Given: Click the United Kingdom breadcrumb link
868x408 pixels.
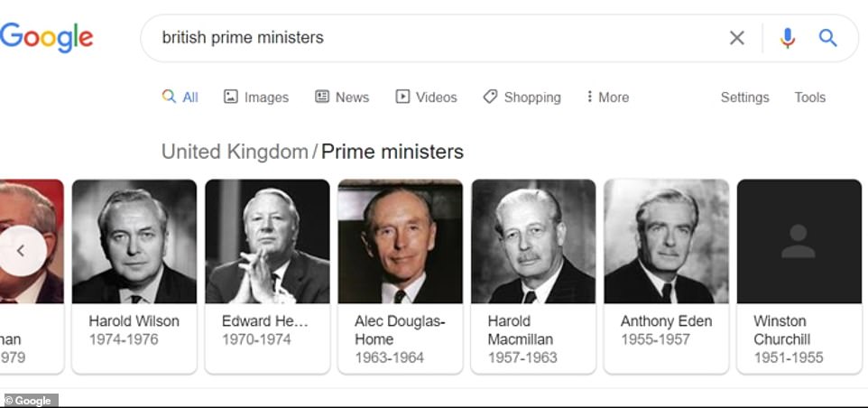Looking at the screenshot, I should [235, 152].
